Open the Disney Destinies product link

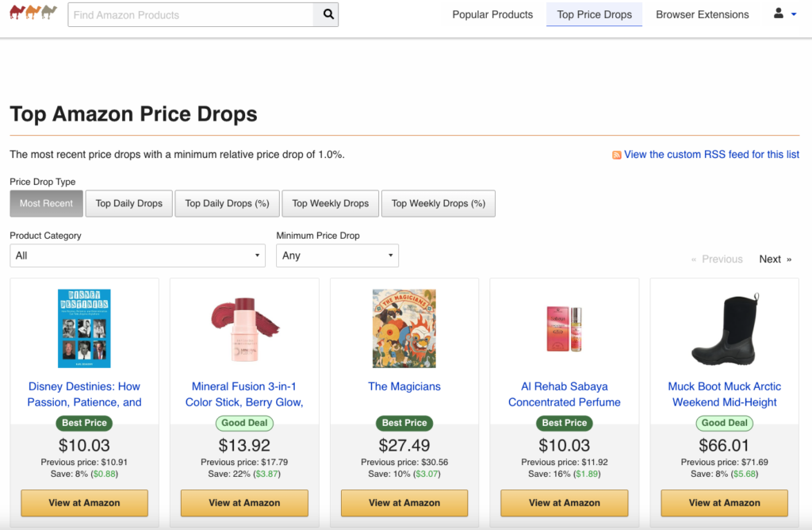84,394
